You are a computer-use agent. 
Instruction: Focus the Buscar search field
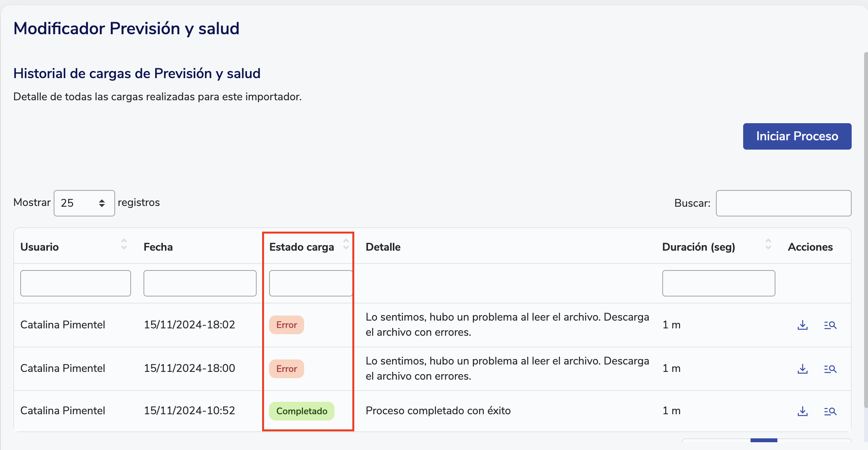(x=783, y=203)
